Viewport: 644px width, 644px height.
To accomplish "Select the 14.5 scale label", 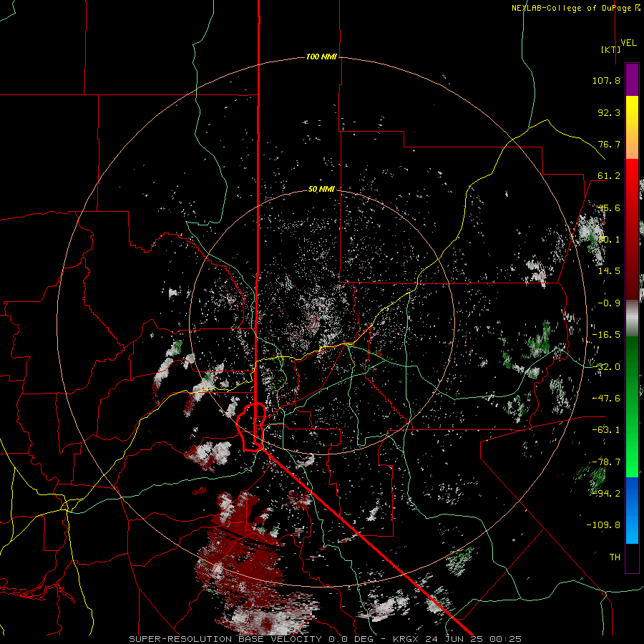I will click(x=609, y=271).
